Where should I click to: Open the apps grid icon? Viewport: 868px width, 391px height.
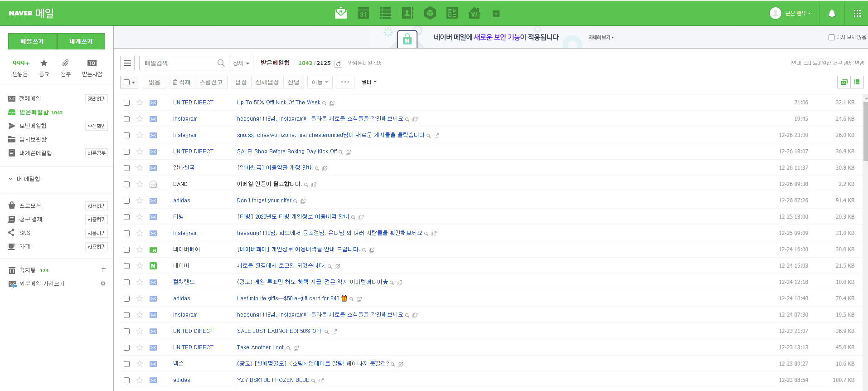tap(857, 14)
